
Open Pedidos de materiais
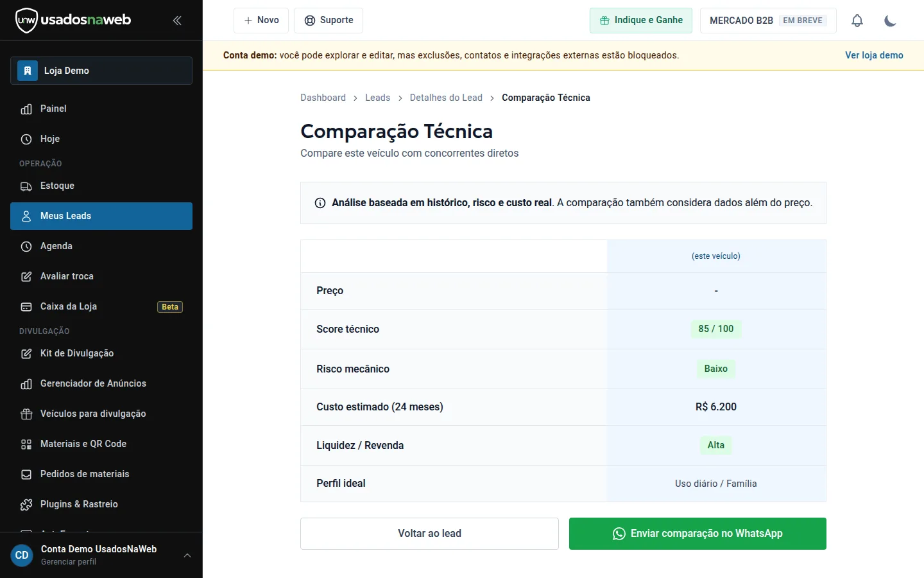101,474
